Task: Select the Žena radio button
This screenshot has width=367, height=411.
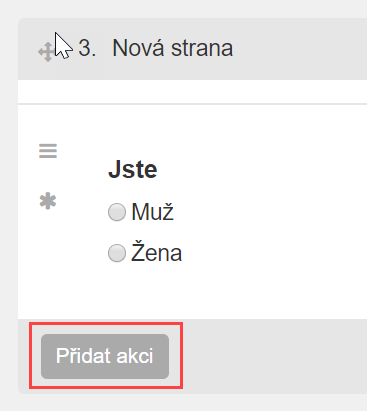Action: click(117, 253)
